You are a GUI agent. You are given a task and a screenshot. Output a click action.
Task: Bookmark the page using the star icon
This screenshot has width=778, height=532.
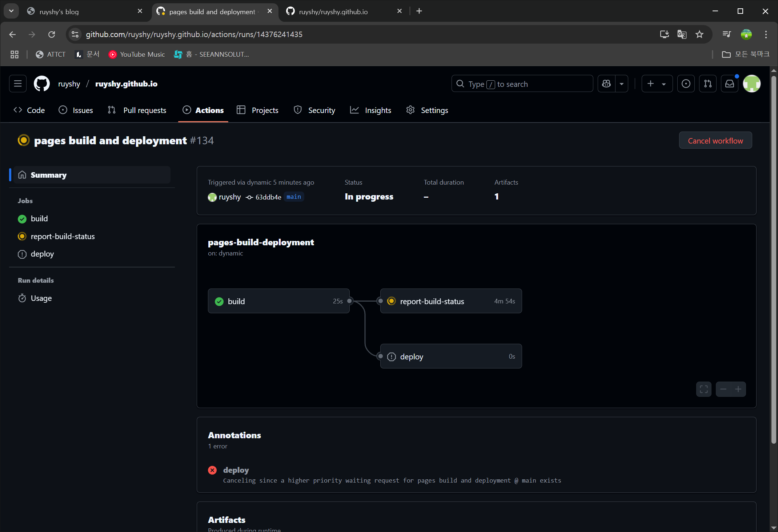click(x=699, y=34)
